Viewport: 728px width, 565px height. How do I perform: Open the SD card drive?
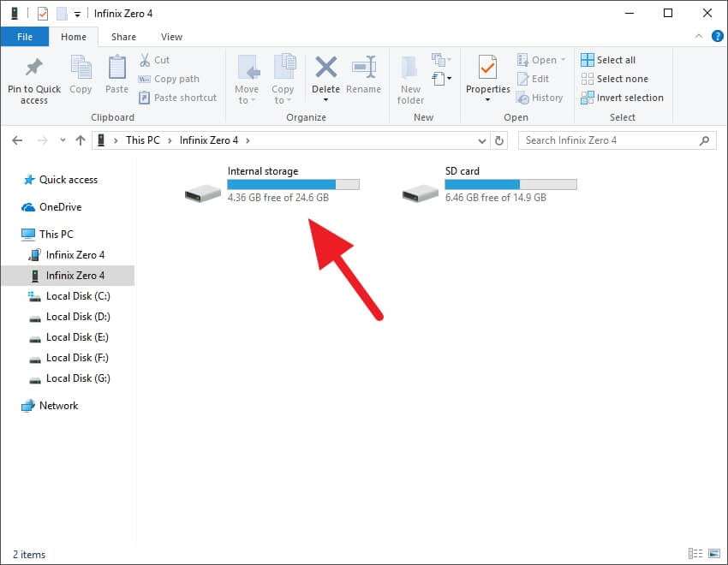[489, 185]
